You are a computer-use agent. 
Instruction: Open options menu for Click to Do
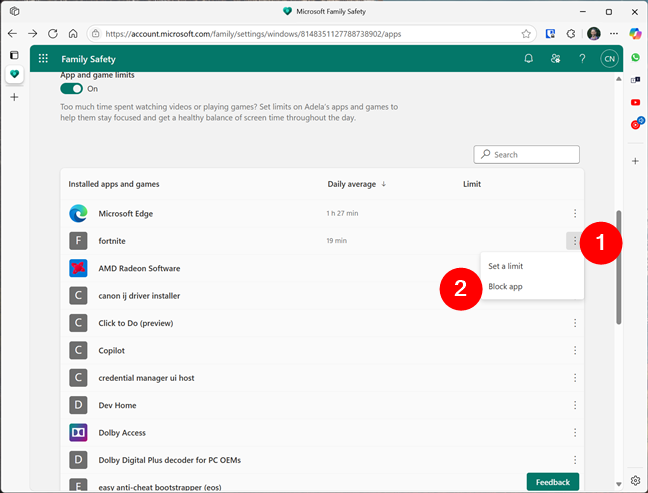tap(575, 323)
